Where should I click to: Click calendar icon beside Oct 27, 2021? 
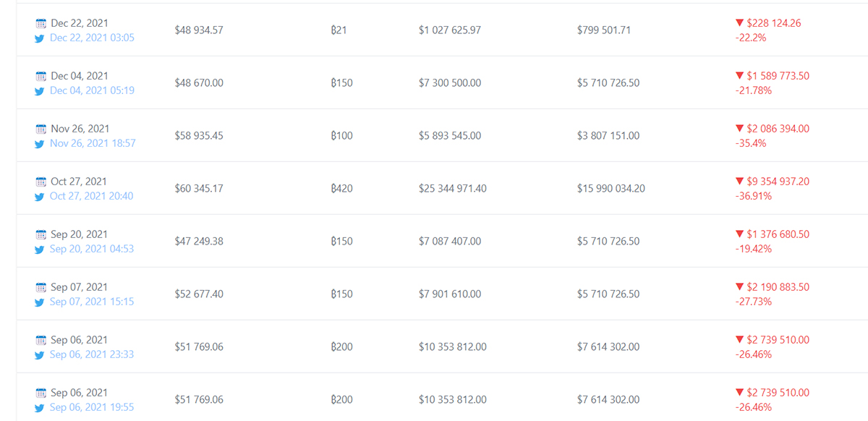(41, 182)
